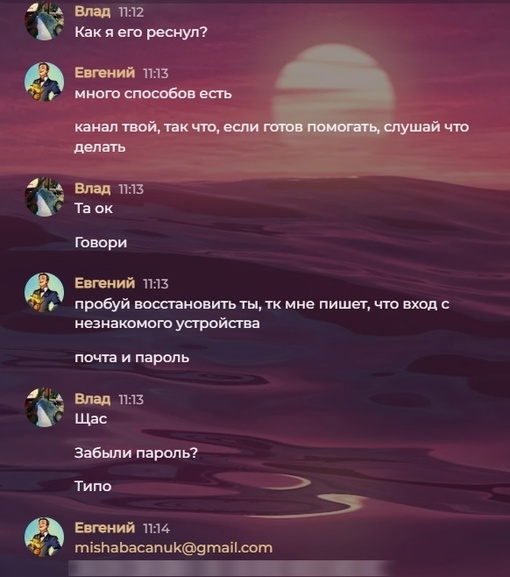The width and height of the screenshot is (510, 577).
Task: Click sender name Влад above 'Как я его реснул?'
Action: (92, 11)
